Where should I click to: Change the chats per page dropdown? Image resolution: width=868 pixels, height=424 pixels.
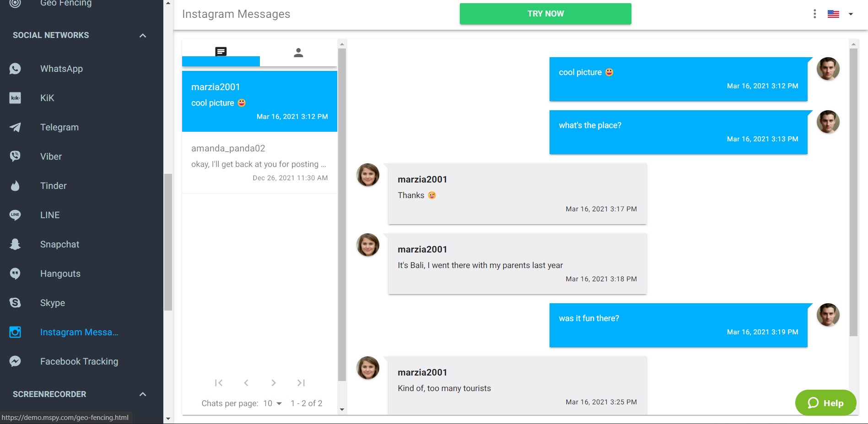tap(273, 403)
